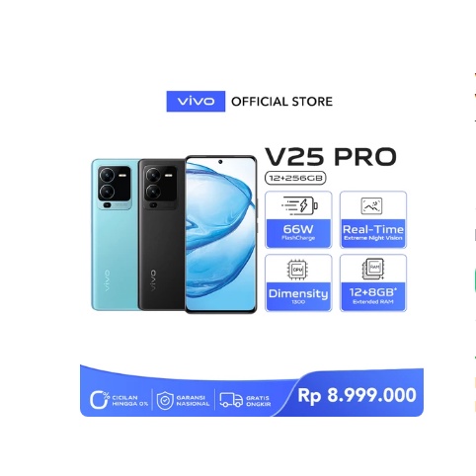Click the front-facing phone display image
This screenshot has width=476, height=476.
click(221, 234)
